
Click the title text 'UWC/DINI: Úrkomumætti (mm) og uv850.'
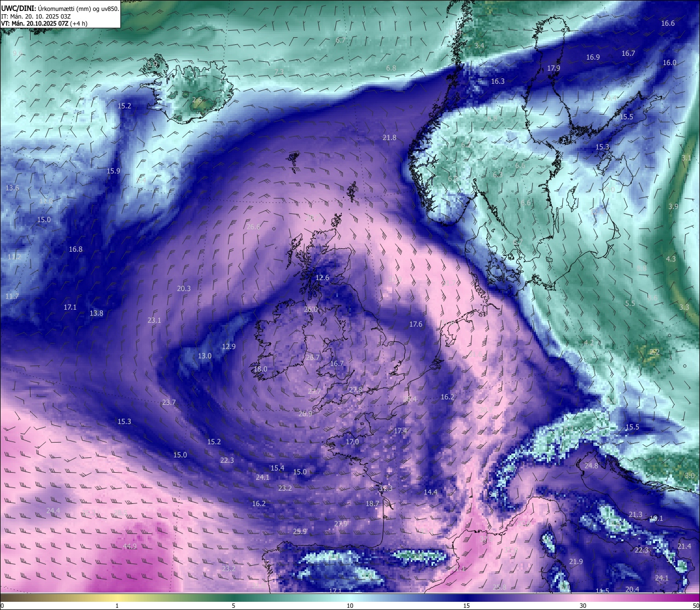60,9
